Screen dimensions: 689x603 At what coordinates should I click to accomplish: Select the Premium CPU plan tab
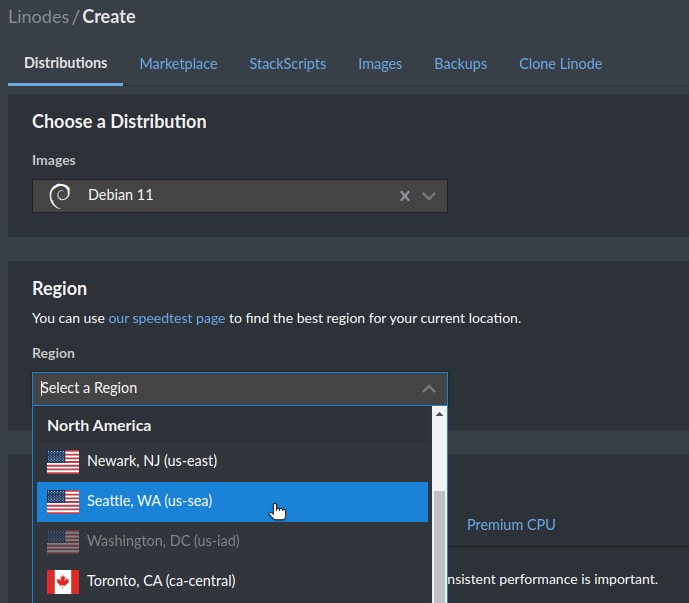[x=511, y=524]
